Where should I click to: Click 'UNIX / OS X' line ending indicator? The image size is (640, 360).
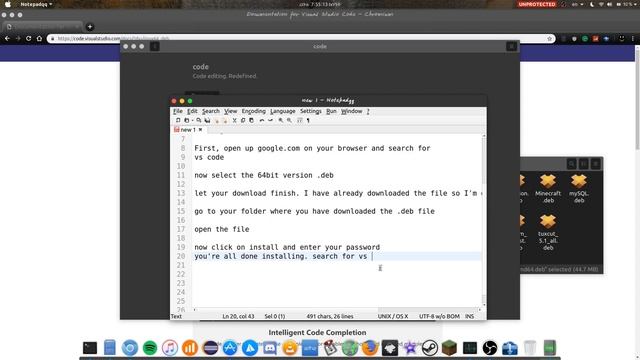(x=393, y=316)
